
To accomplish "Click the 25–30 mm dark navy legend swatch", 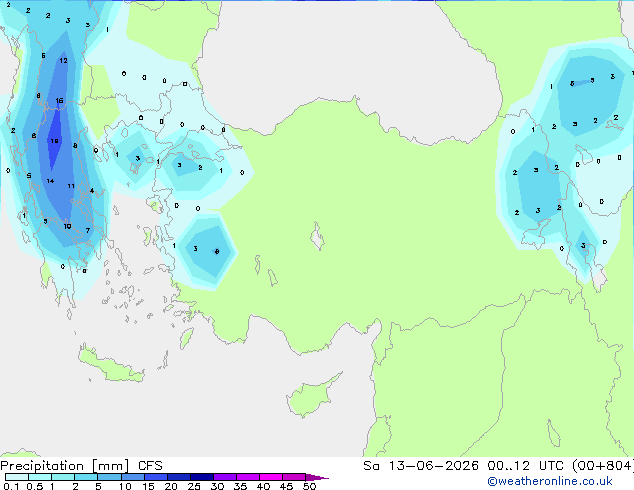I will 202,477.
